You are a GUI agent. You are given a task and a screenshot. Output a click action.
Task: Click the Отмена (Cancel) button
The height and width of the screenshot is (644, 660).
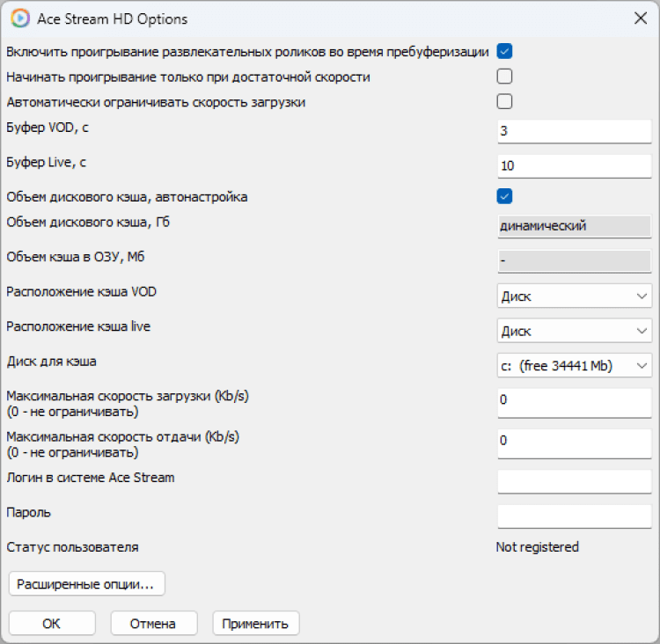click(153, 624)
